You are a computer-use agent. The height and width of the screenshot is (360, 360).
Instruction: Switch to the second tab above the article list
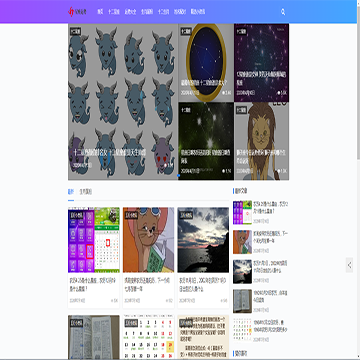(x=86, y=192)
